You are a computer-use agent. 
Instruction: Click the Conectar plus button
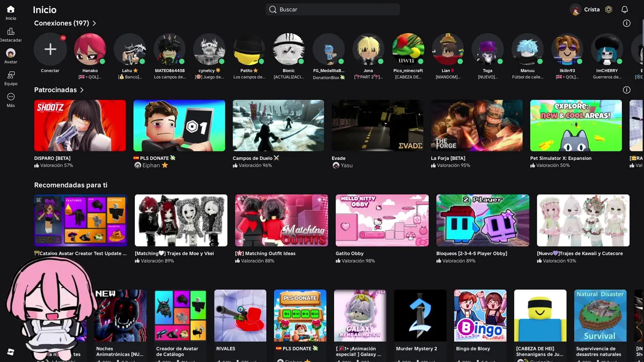click(x=50, y=49)
